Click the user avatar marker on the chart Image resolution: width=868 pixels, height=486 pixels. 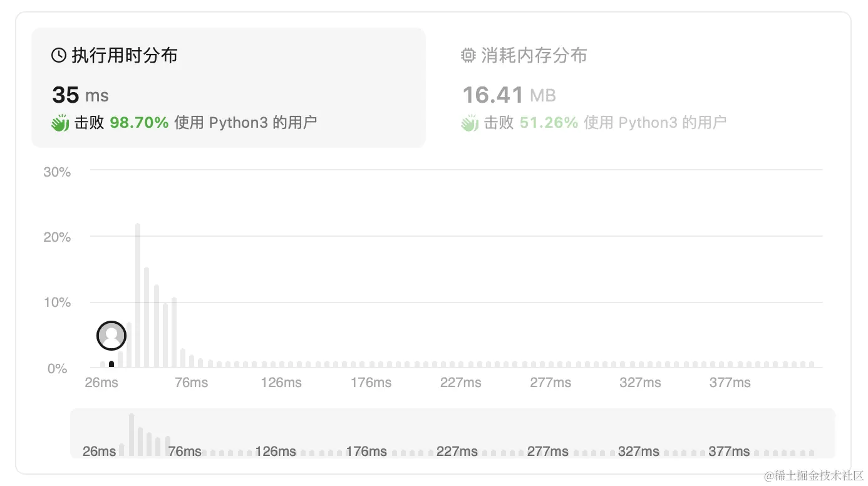tap(111, 336)
